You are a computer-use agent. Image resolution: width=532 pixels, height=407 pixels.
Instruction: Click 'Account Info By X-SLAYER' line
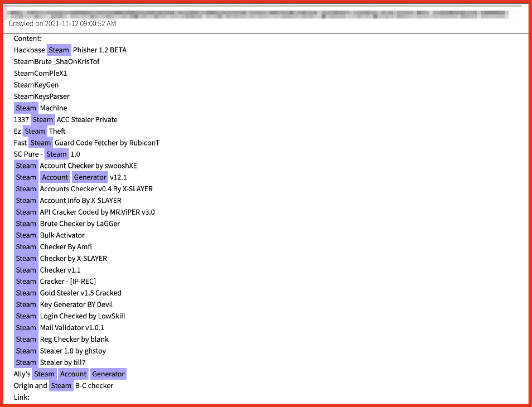[81, 201]
